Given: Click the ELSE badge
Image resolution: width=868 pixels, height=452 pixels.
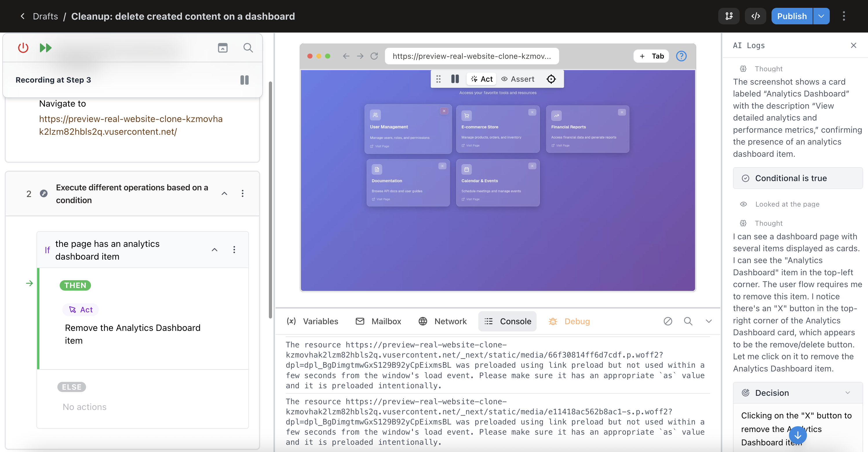Looking at the screenshot, I should pos(72,387).
